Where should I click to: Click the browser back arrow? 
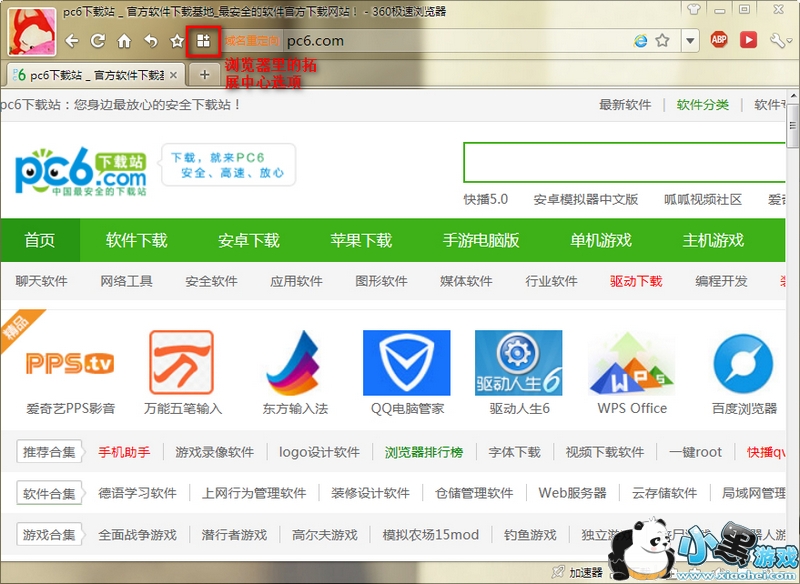(72, 41)
